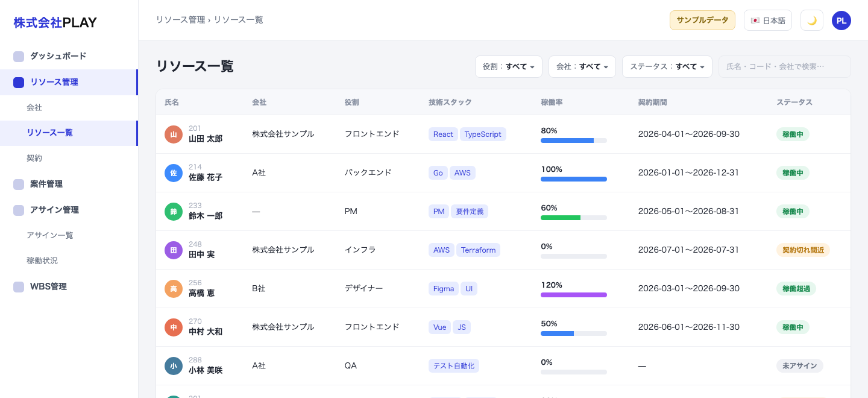Click the 稼働超過 status badge
Viewport: 868px width, 398px height.
point(796,289)
